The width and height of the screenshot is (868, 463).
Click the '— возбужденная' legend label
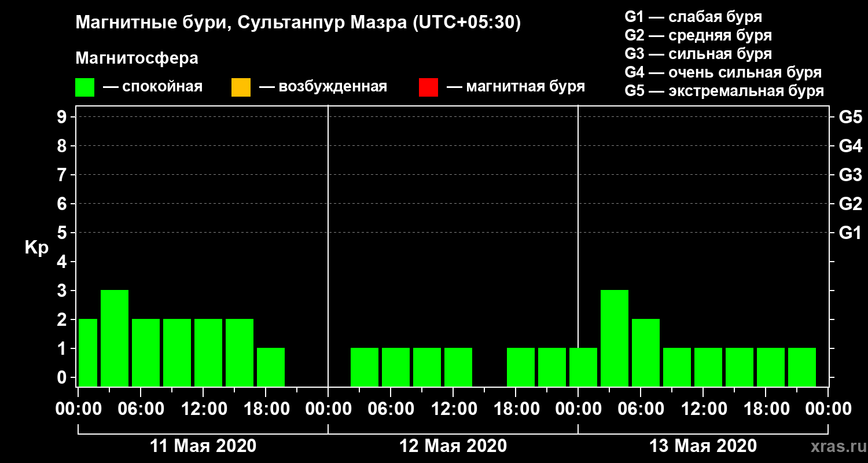(323, 87)
